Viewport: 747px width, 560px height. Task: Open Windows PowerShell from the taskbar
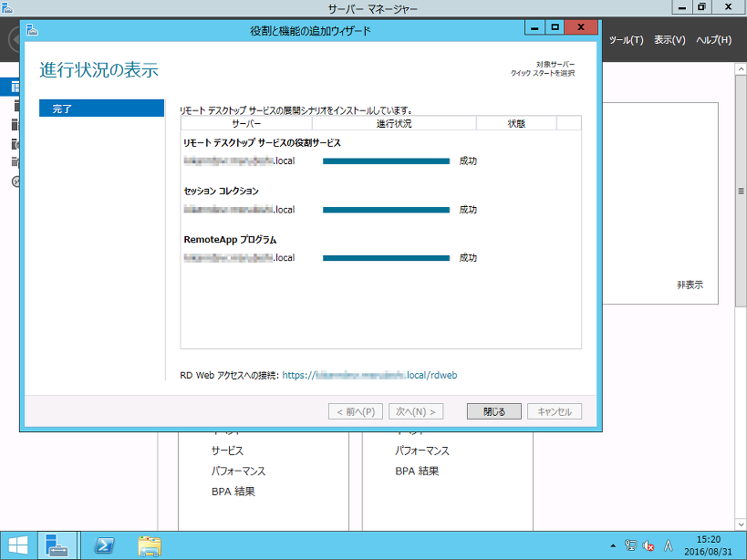point(103,544)
